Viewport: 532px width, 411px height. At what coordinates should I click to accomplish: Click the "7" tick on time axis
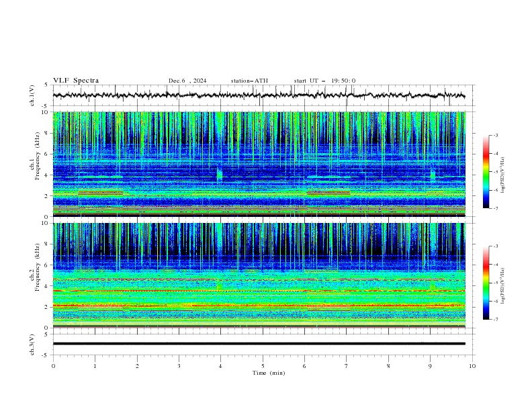(347, 366)
